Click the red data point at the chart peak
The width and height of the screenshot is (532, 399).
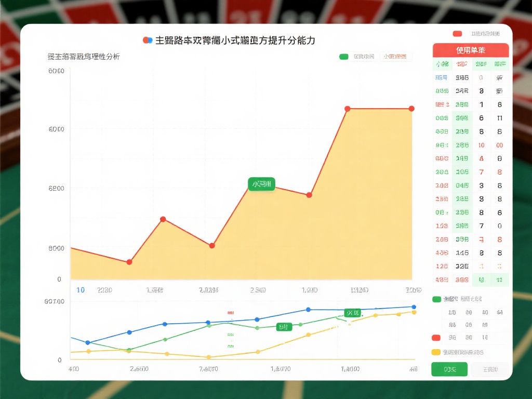(x=347, y=109)
